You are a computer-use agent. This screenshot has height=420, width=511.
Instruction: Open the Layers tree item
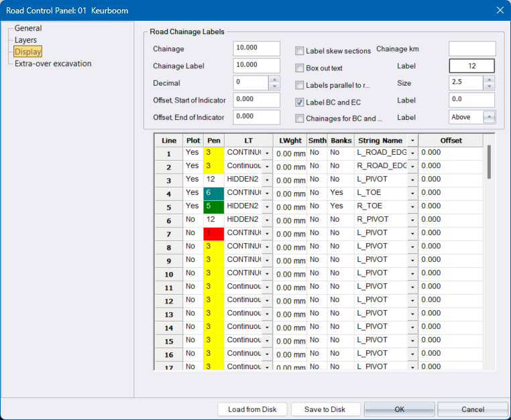tap(25, 40)
